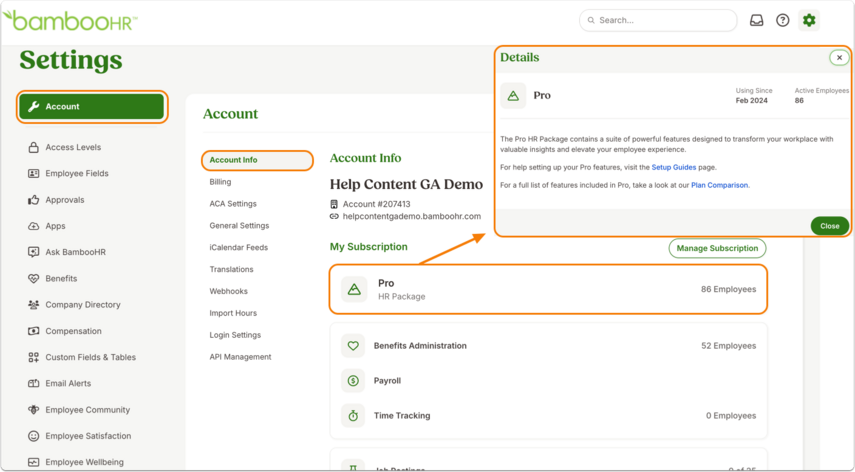Click the 86 Employees text

728,289
